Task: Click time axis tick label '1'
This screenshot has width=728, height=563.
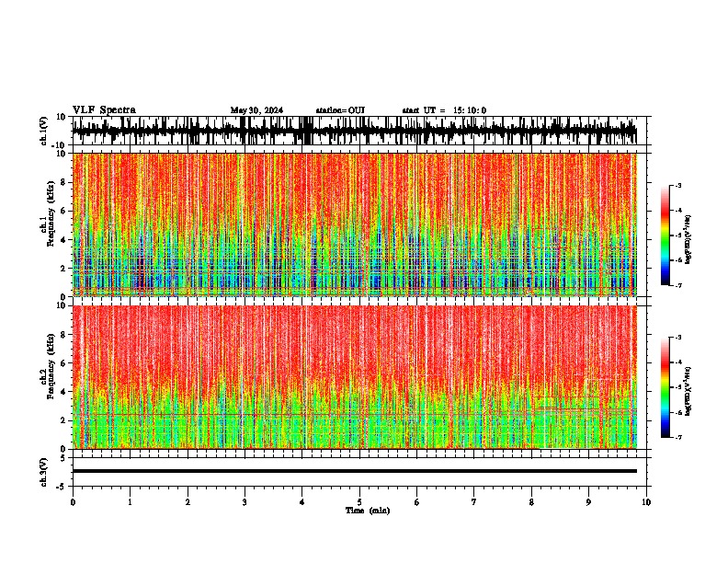Action: pos(130,502)
